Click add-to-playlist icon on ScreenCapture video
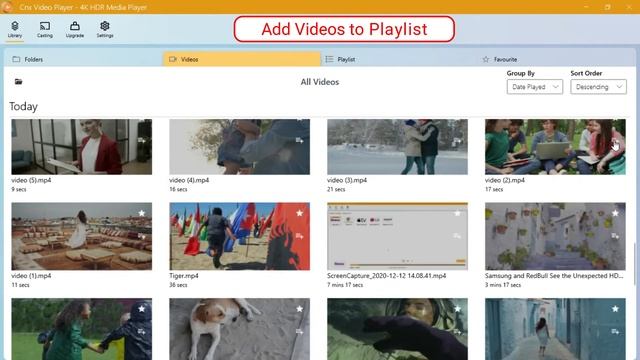Viewport: 640px width, 360px height. [x=457, y=236]
